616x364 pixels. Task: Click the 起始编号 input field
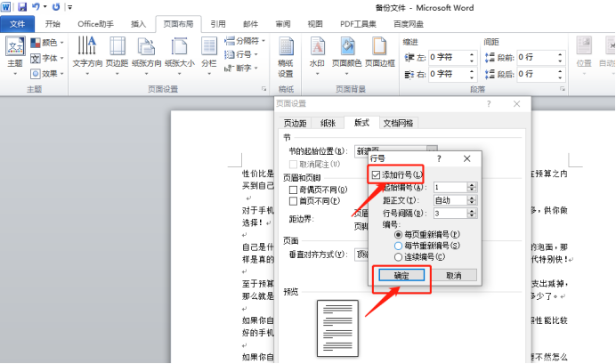451,187
